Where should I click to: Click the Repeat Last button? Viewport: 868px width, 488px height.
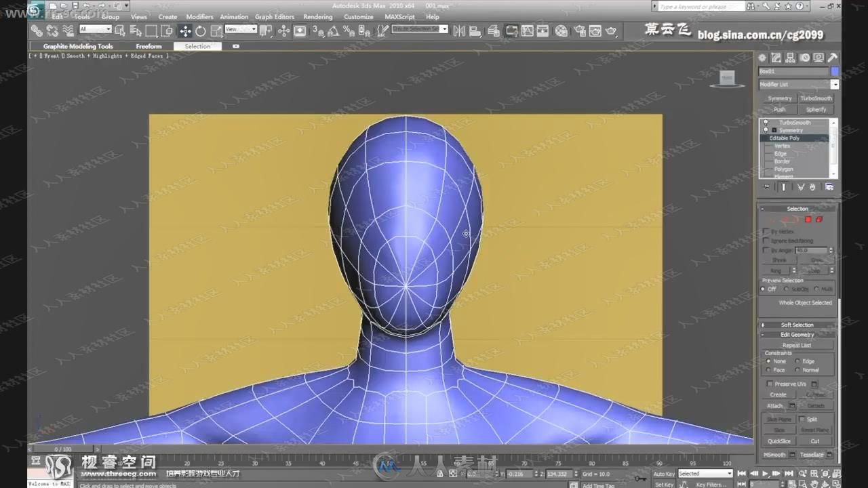(797, 345)
